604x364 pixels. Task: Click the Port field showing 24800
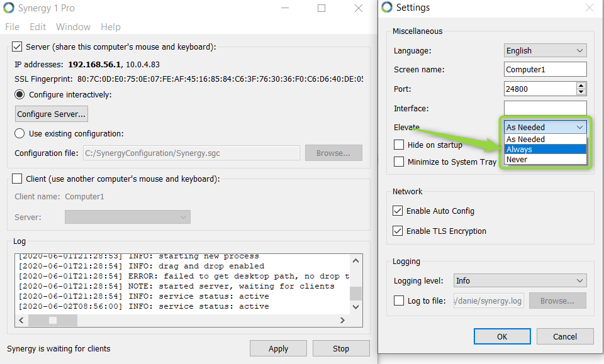coord(540,89)
